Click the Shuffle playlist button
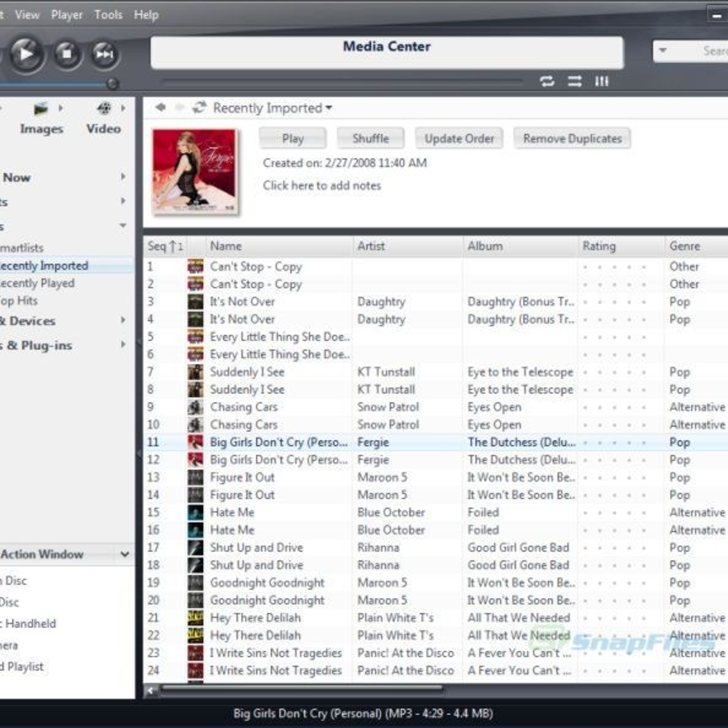This screenshot has height=728, width=728. [x=370, y=138]
